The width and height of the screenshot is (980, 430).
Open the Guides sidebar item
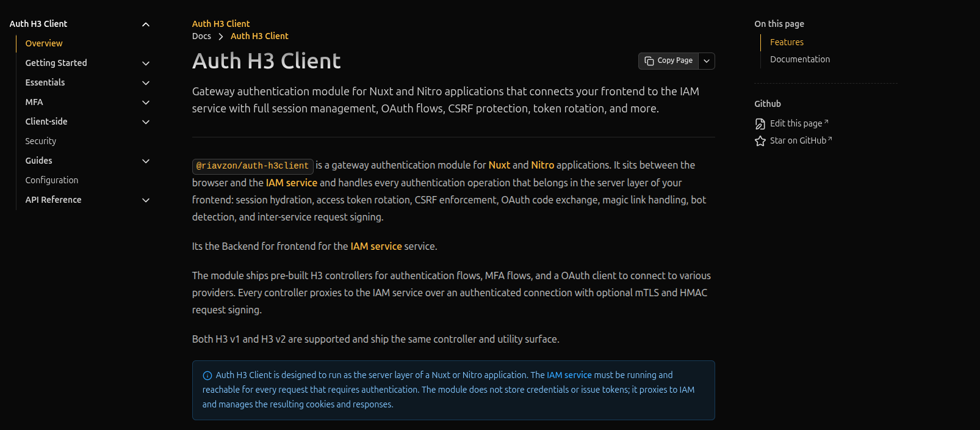[39, 161]
